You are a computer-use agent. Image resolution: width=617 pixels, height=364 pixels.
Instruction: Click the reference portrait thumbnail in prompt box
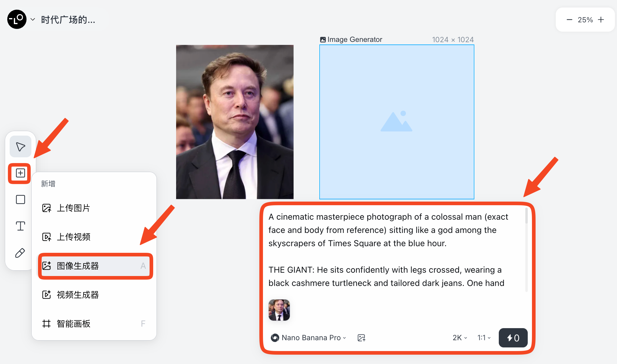point(279,310)
